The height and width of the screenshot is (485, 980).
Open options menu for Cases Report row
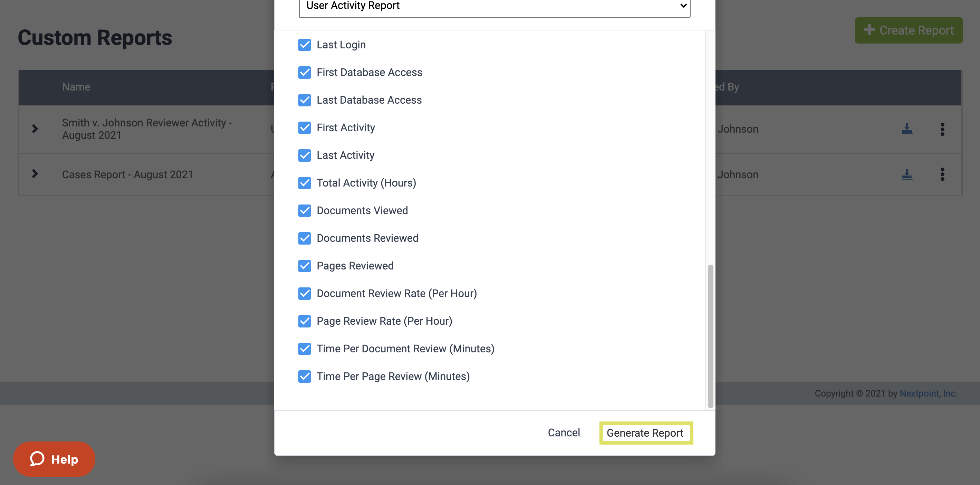pyautogui.click(x=942, y=174)
